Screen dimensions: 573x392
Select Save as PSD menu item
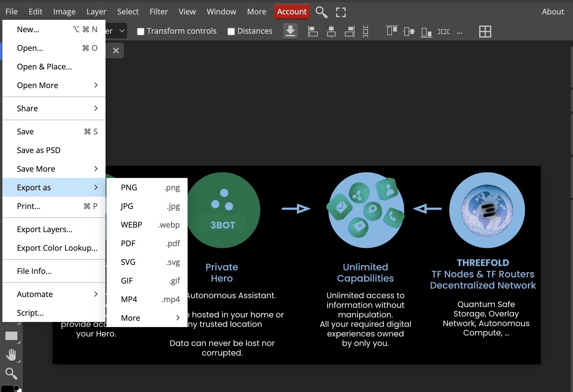coord(39,150)
